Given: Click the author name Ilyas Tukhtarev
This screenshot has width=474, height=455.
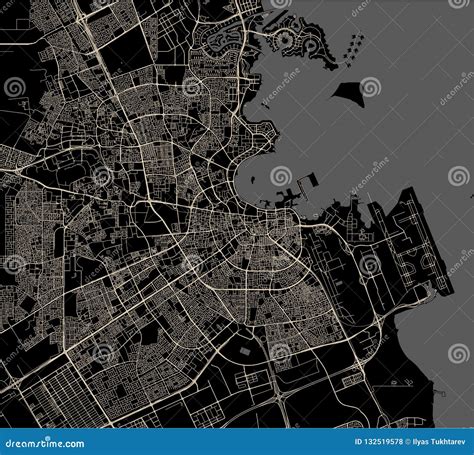Looking at the screenshot, I should pyautogui.click(x=439, y=442).
